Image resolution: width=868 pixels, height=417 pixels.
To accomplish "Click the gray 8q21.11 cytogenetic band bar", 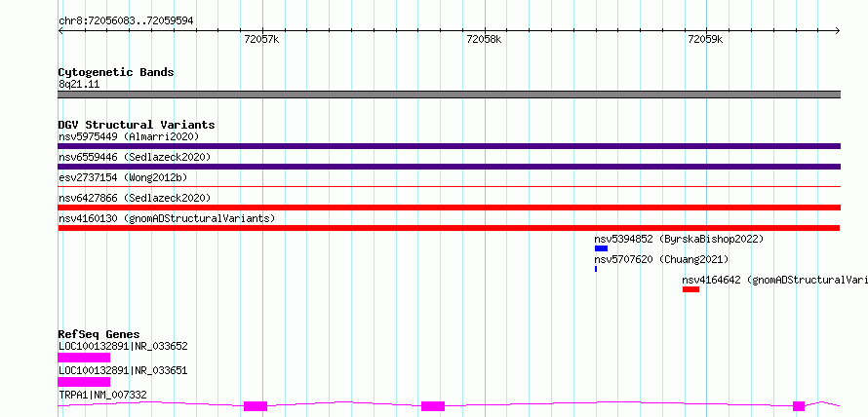I will click(449, 95).
